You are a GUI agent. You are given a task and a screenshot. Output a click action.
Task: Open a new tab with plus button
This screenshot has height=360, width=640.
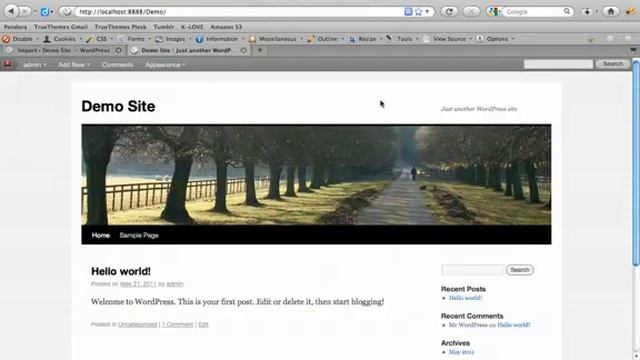260,50
